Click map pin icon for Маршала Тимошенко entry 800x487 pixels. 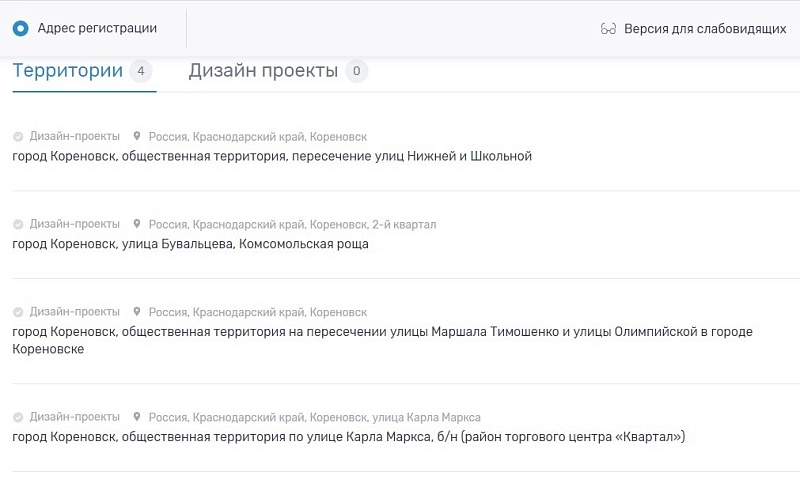point(138,312)
